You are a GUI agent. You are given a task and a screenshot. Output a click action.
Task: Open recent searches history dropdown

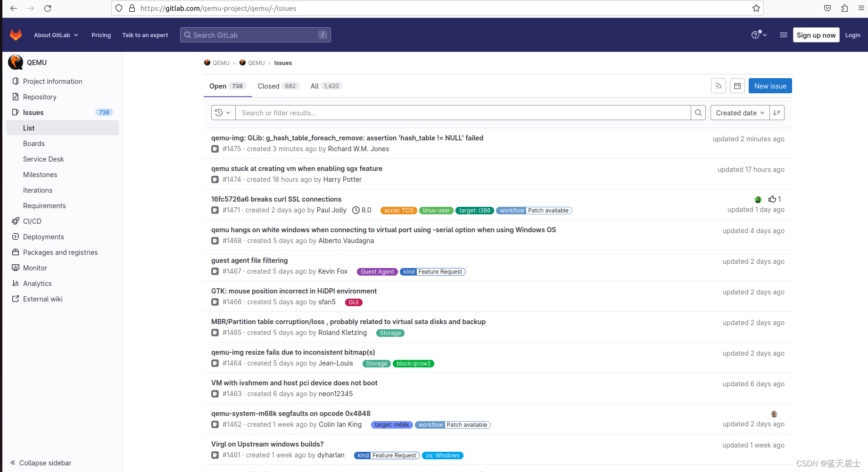(x=223, y=113)
